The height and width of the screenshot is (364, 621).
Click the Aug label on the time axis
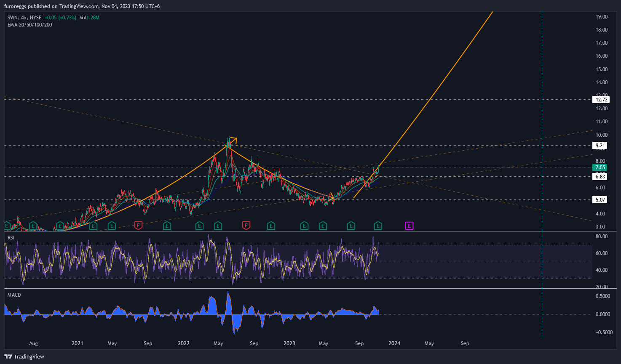click(34, 343)
